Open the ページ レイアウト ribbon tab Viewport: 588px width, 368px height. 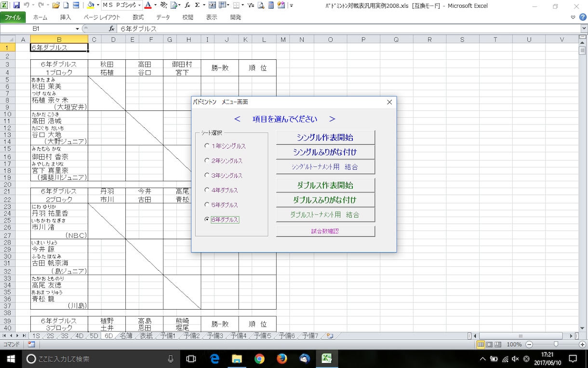pos(102,17)
